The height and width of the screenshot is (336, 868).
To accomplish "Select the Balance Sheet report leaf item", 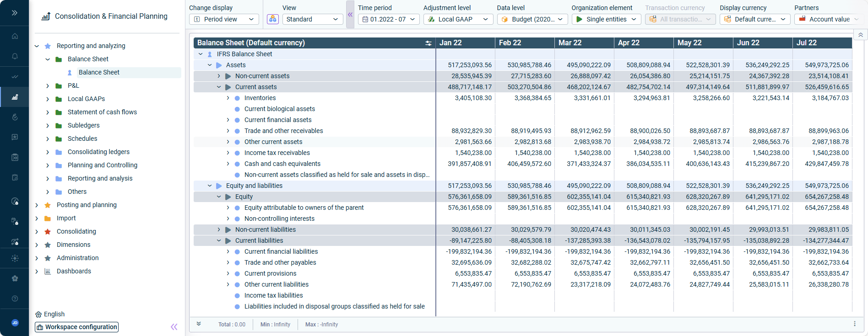I will tap(99, 72).
